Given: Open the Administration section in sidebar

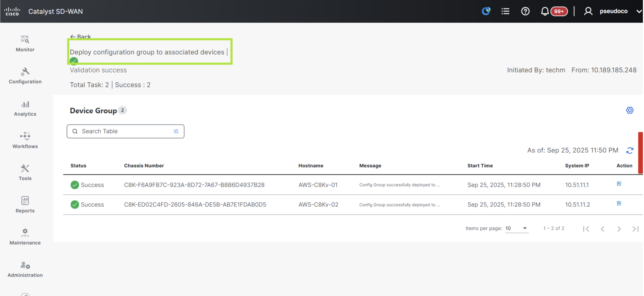Looking at the screenshot, I should [x=25, y=269].
